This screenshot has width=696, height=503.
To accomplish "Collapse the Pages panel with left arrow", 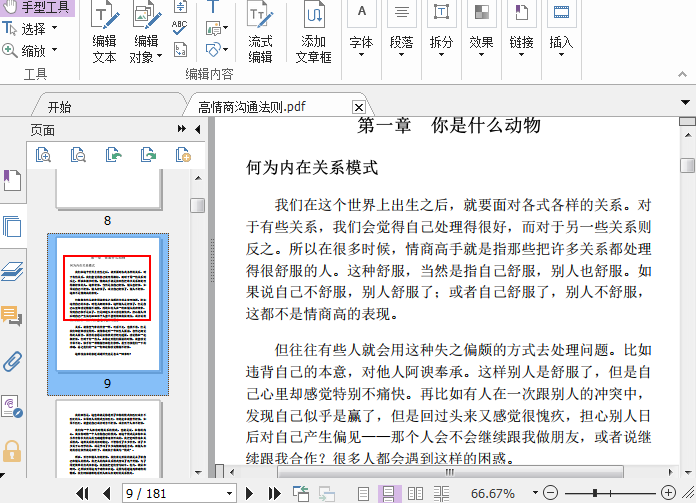I will (x=198, y=129).
